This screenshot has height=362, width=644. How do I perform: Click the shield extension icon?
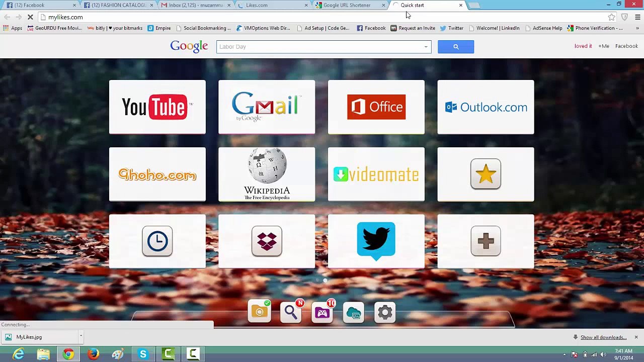pos(624,17)
